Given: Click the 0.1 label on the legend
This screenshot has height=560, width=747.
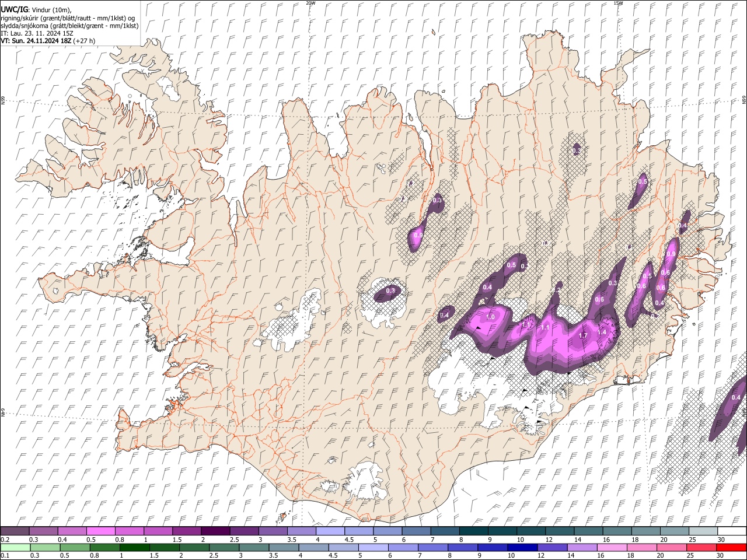Looking at the screenshot, I should [5, 556].
